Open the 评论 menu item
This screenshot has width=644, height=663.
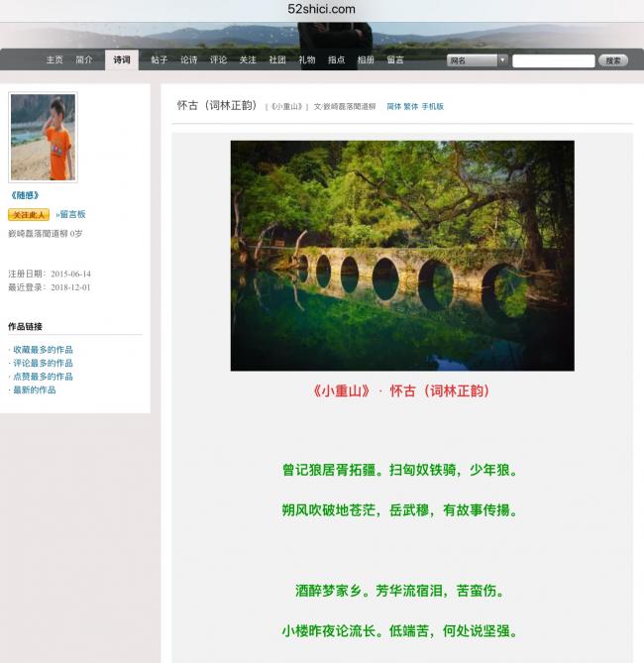(x=218, y=60)
